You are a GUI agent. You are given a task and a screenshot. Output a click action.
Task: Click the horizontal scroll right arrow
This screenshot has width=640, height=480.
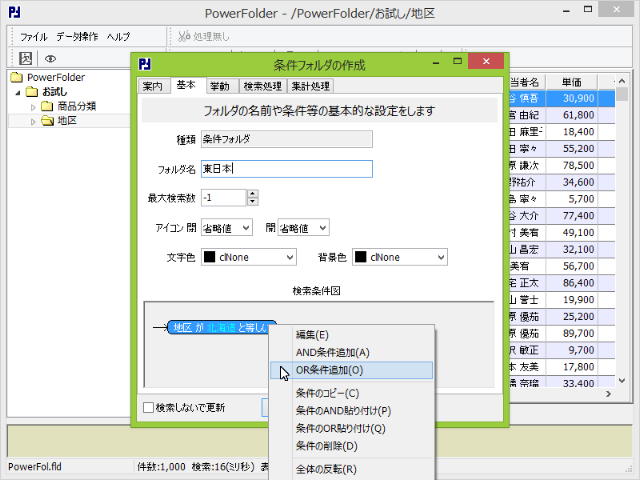click(x=609, y=394)
